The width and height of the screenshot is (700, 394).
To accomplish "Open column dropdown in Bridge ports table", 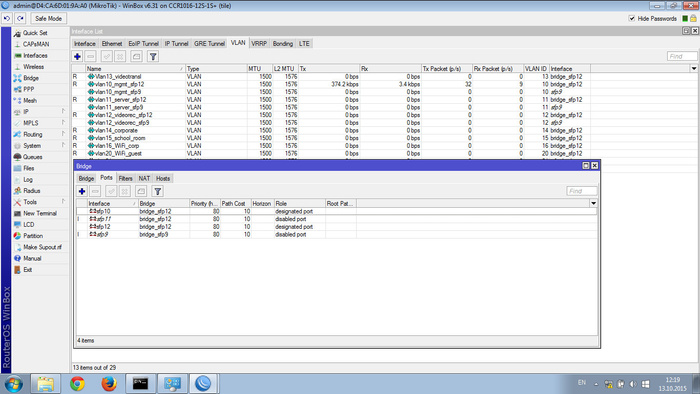I will [593, 203].
